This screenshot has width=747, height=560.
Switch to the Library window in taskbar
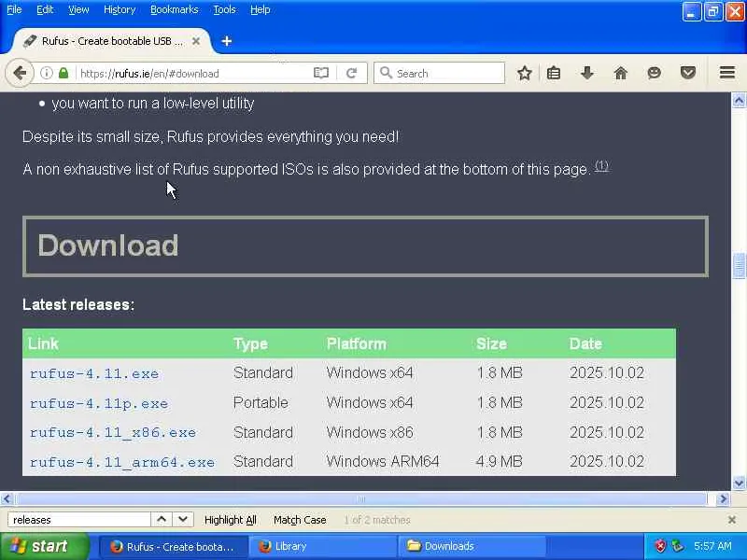pos(323,546)
